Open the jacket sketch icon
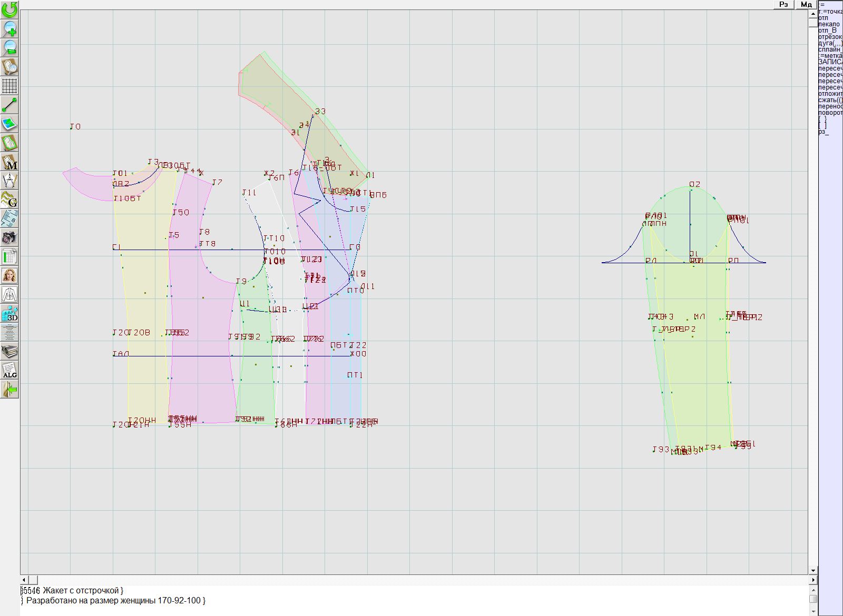This screenshot has width=843, height=616. [9, 294]
